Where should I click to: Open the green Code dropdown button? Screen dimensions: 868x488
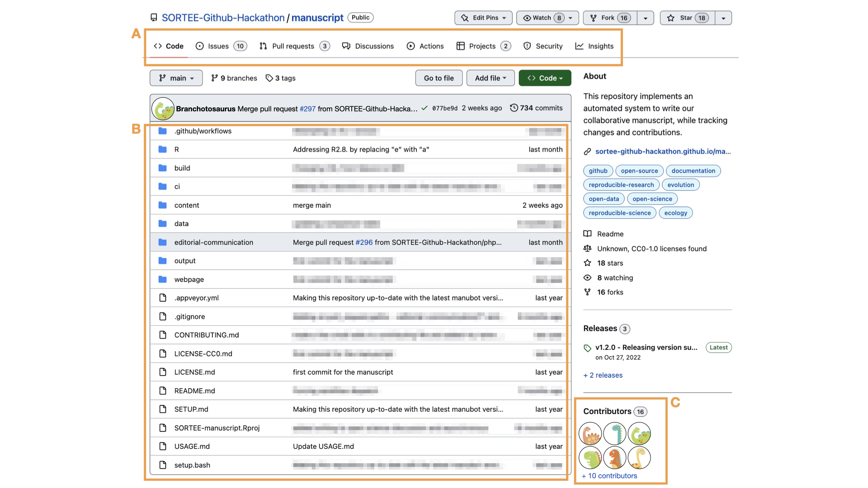click(x=545, y=78)
